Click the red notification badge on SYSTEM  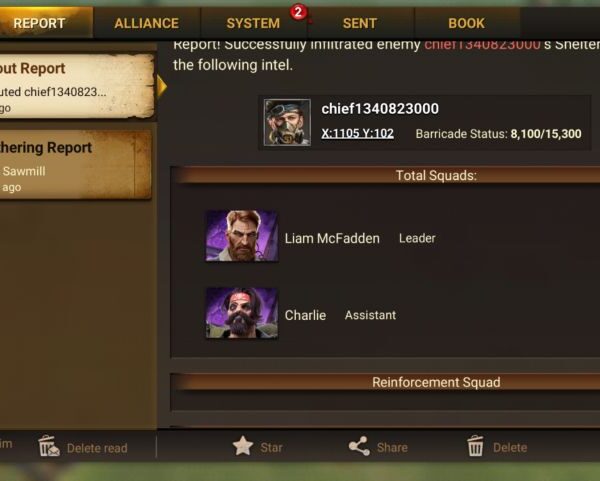tap(298, 13)
